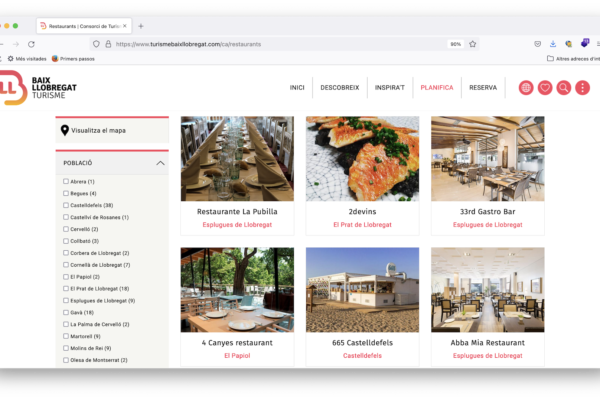Open the 33rd Gastro Bar title link
Image resolution: width=600 pixels, height=400 pixels.
(487, 212)
